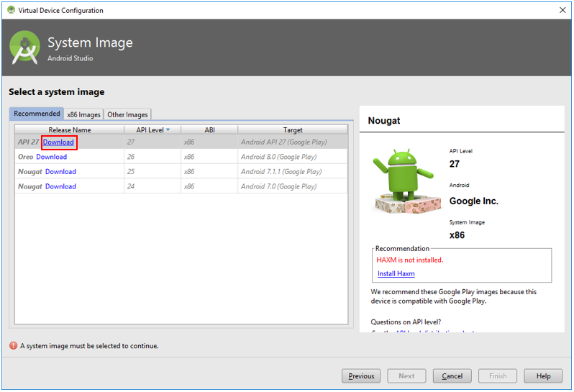Click API level cell showing 27 in table
The image size is (574, 392).
click(152, 142)
